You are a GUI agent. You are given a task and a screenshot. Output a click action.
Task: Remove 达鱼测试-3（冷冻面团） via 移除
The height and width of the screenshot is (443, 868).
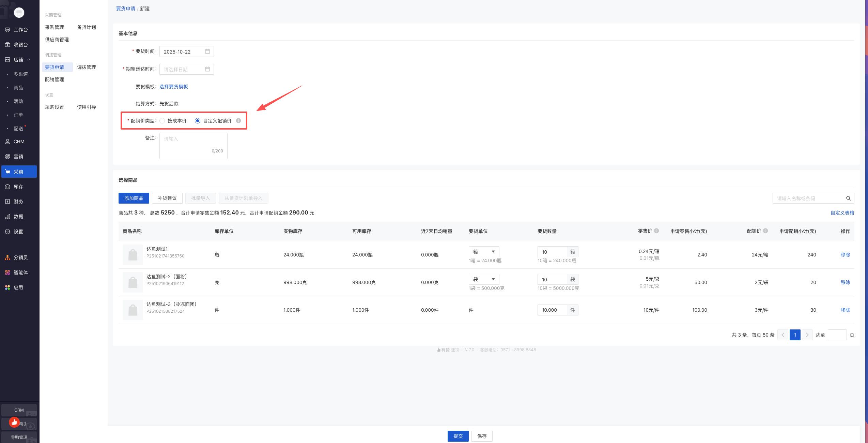pos(845,310)
